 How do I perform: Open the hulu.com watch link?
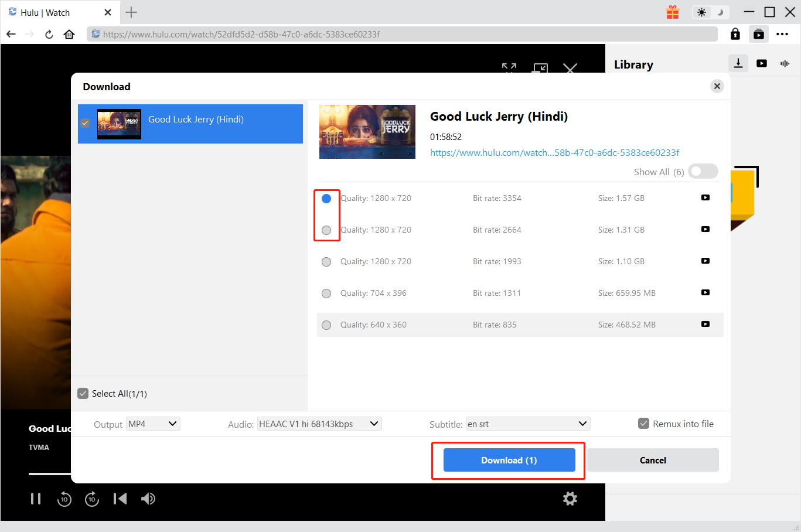click(x=554, y=152)
